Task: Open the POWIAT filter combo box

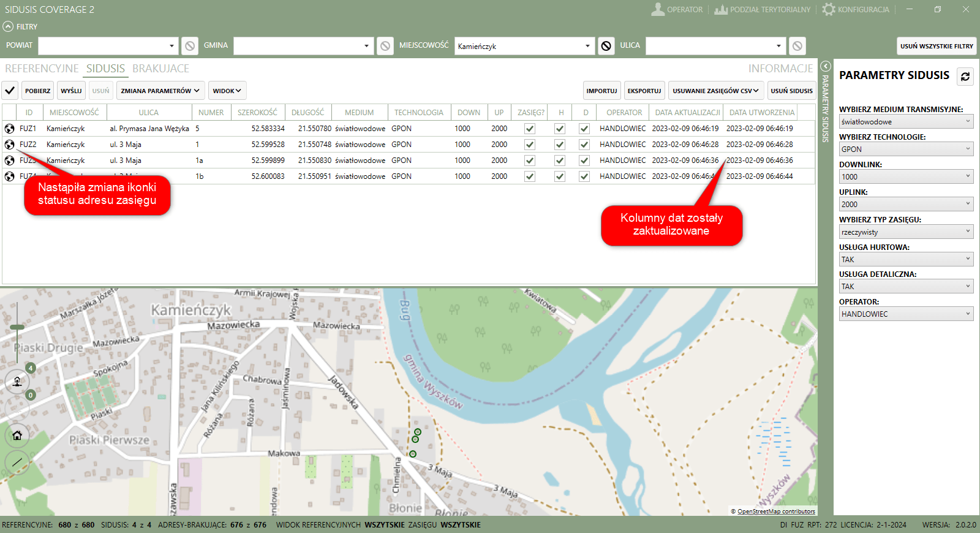Action: pos(108,46)
